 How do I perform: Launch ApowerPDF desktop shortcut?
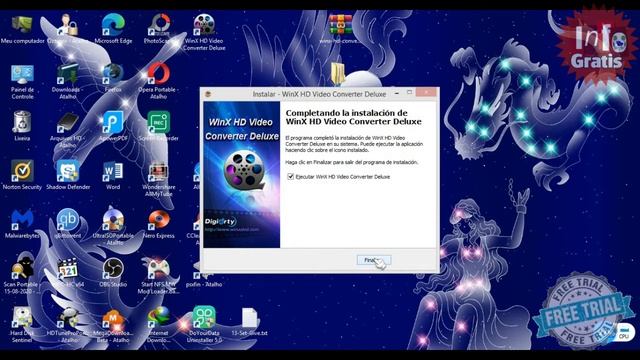[113, 127]
